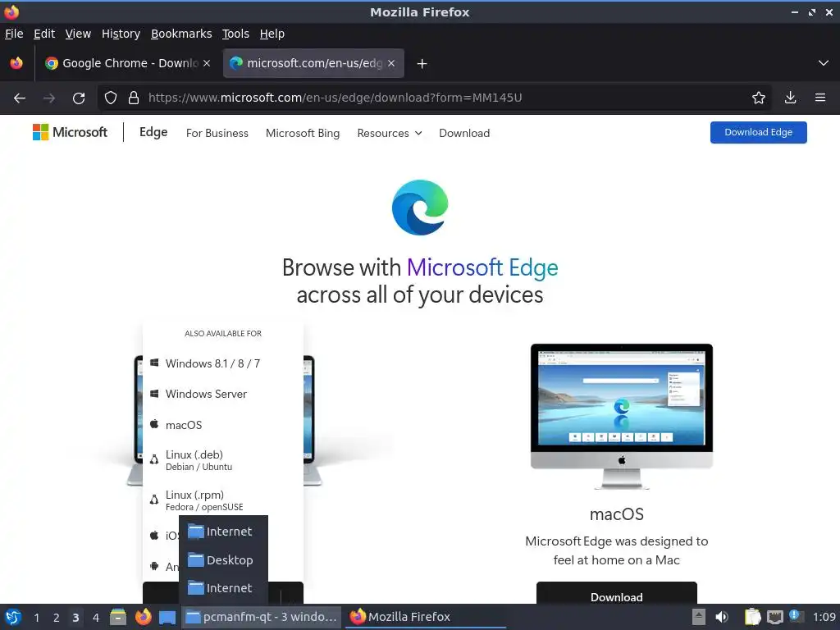View site security padlock details
The image size is (840, 630).
(134, 98)
